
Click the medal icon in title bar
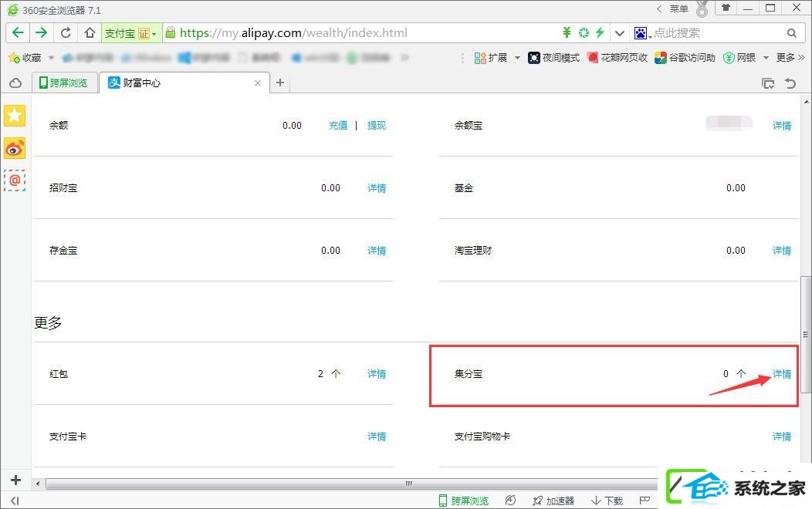(702, 8)
